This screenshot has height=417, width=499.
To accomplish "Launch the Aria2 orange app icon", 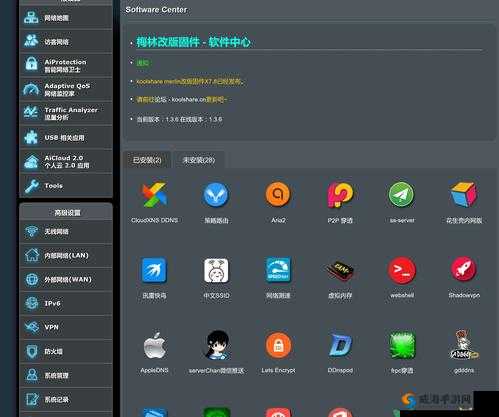I will 278,194.
